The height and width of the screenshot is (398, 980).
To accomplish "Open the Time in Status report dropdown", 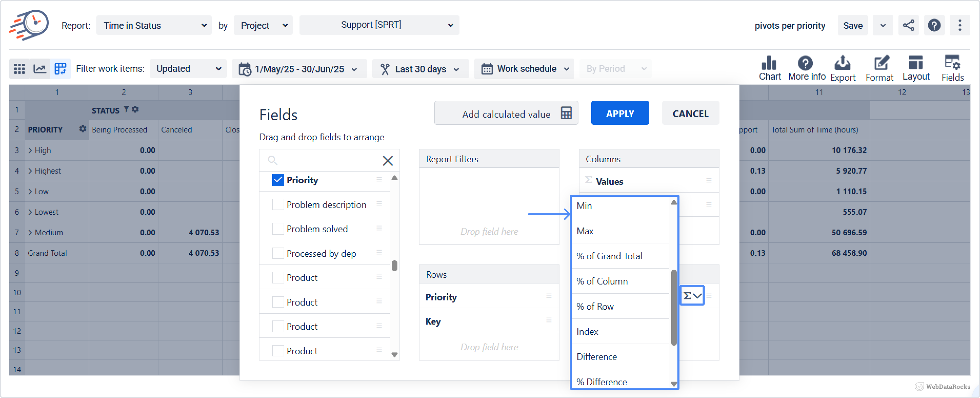I will (154, 25).
